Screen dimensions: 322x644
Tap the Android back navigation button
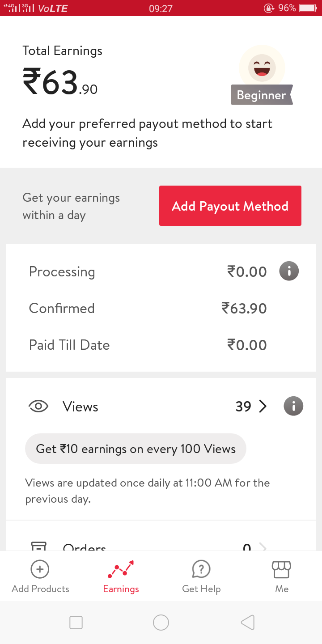pos(247,622)
